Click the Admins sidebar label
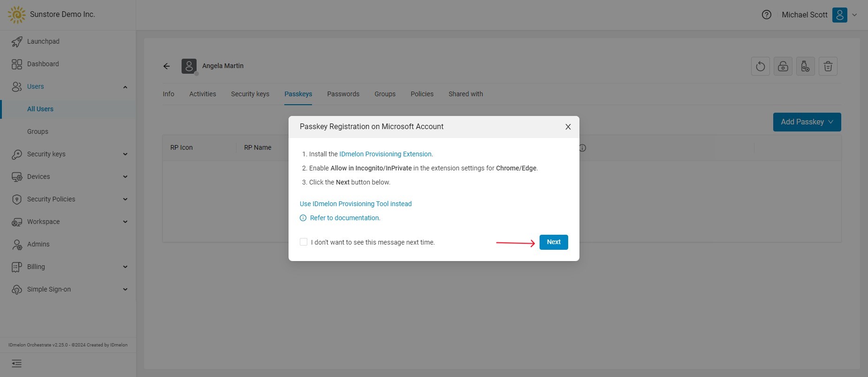Image resolution: width=868 pixels, height=377 pixels. coord(38,244)
